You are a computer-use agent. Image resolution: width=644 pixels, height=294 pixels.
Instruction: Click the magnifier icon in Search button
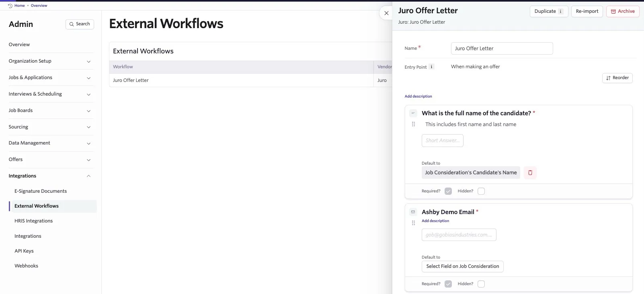click(x=72, y=24)
